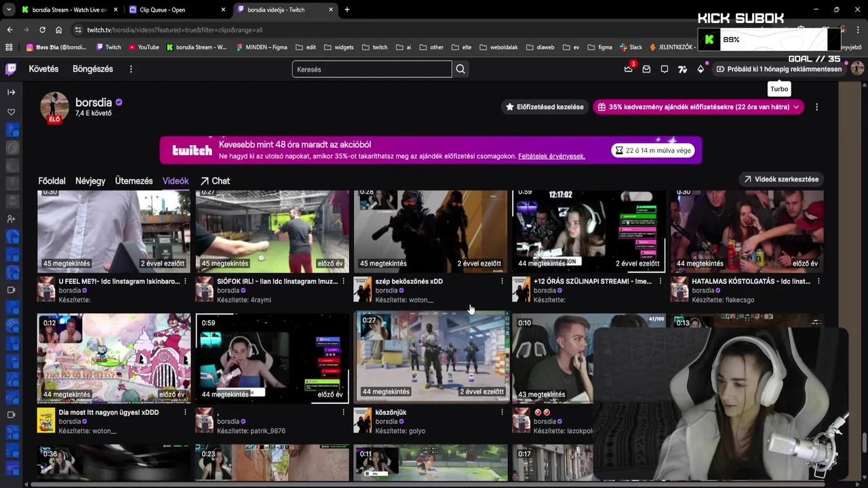Open the browser apps grid icon
The height and width of the screenshot is (488, 868).
click(9, 47)
